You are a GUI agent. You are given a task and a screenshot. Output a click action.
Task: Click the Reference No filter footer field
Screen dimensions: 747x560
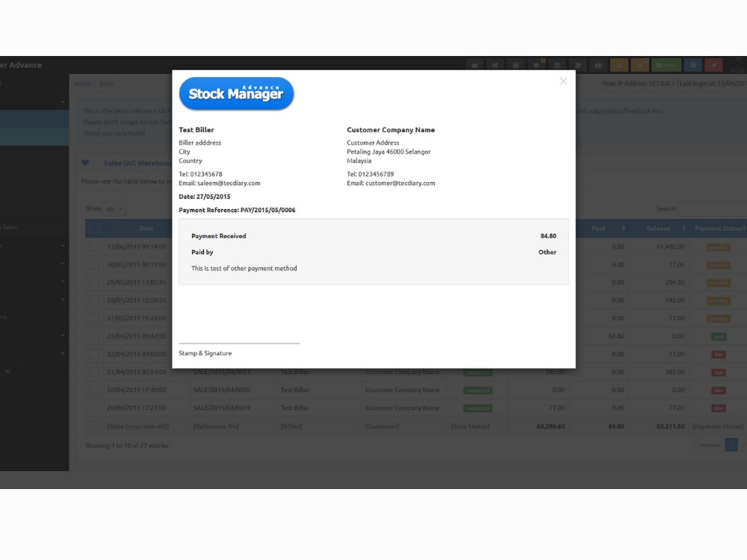pos(217,426)
